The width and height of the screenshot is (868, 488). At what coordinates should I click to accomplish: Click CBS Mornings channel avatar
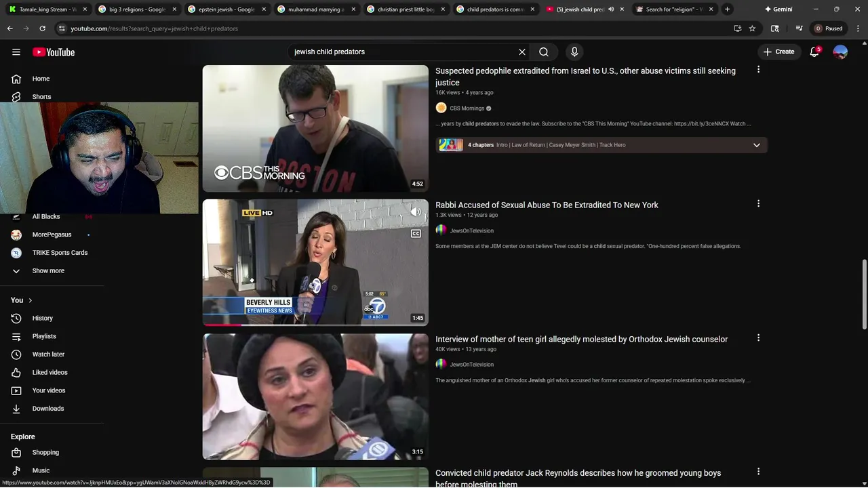(x=441, y=108)
